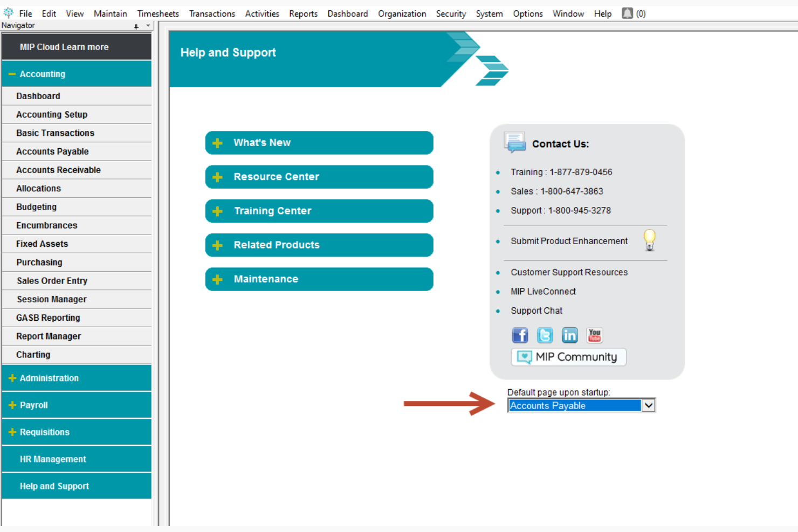Open Customer Support Resources link
The image size is (798, 532).
pos(569,272)
